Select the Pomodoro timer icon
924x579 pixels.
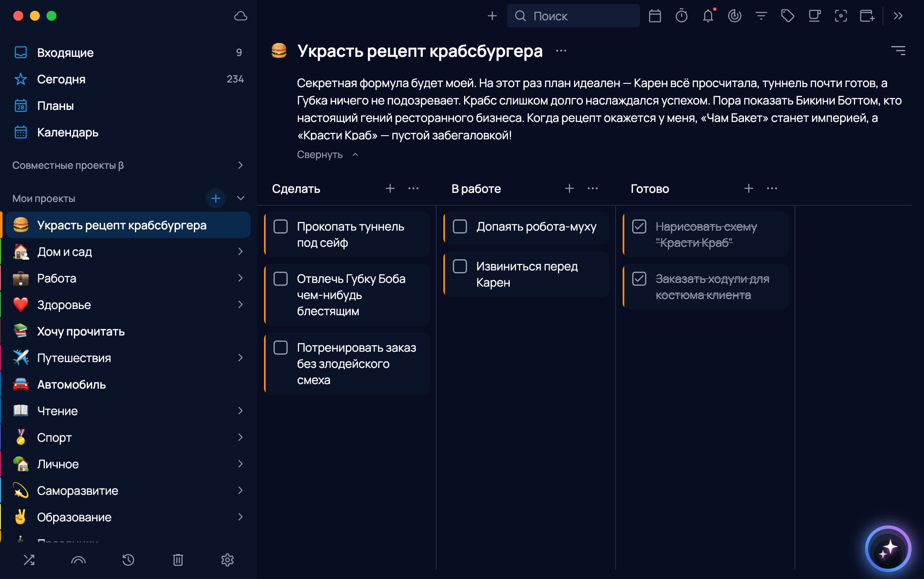(682, 16)
